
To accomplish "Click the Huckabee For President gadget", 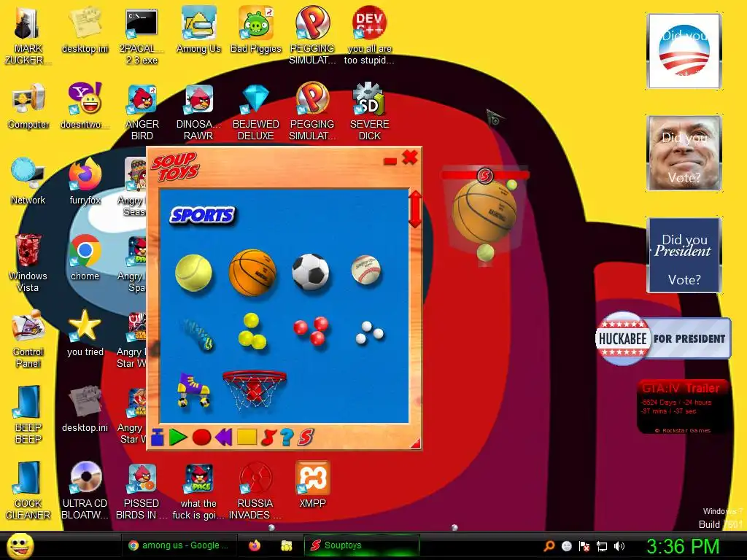I will pyautogui.click(x=662, y=338).
